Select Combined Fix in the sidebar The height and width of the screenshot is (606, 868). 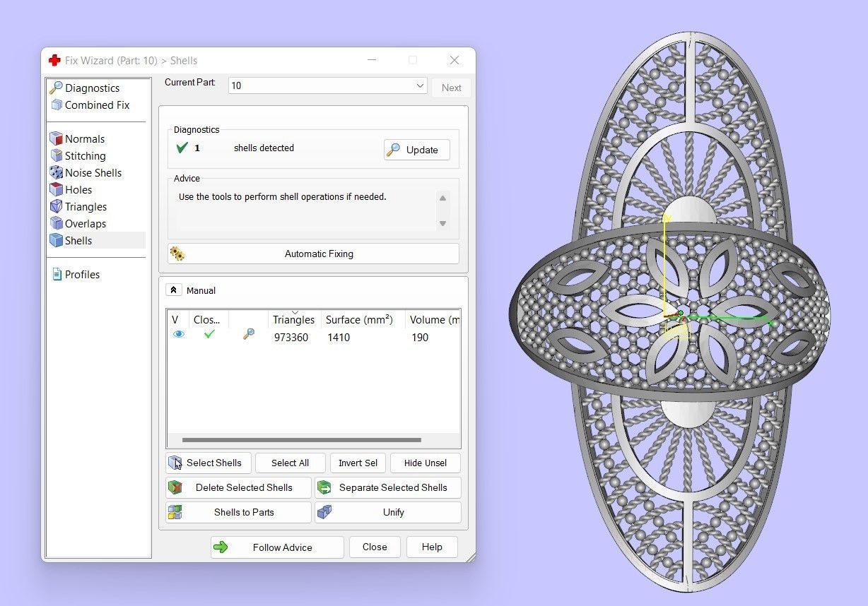(97, 105)
